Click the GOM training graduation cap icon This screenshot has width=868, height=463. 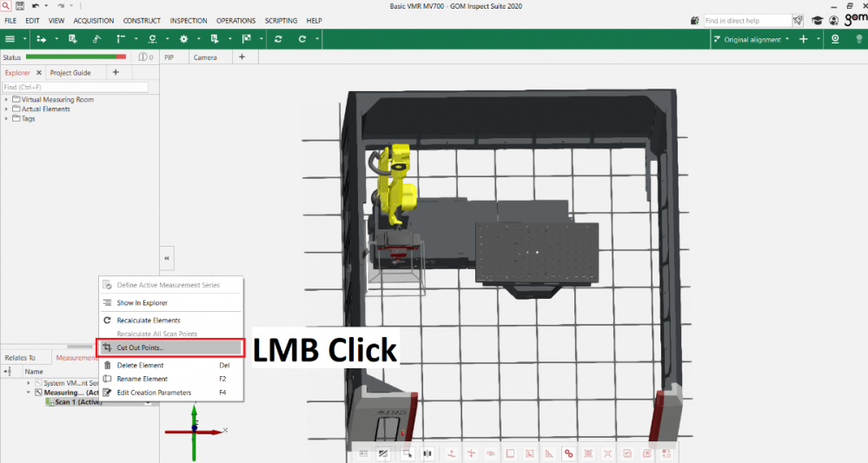click(x=817, y=20)
